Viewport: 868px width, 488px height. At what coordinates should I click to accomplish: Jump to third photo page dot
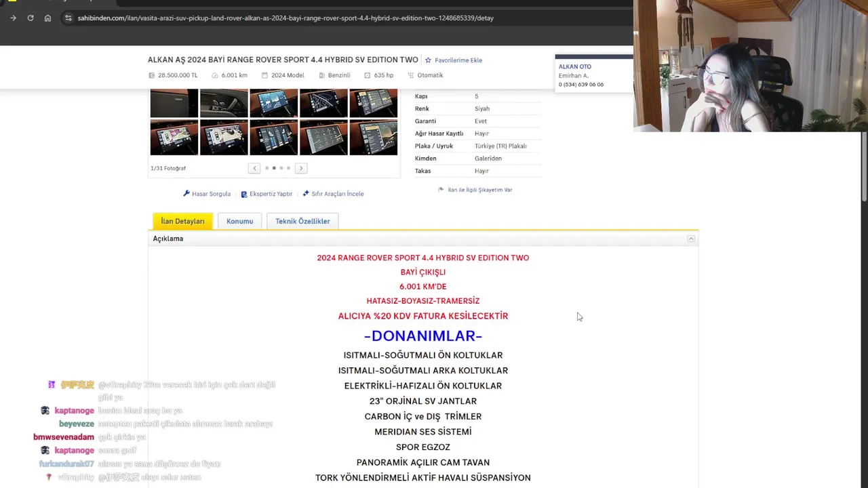pos(281,168)
